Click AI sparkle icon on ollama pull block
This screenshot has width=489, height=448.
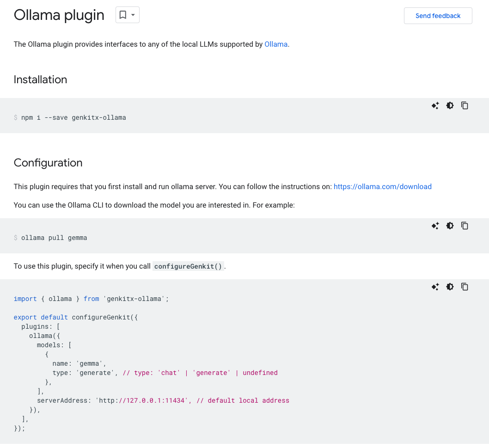[x=435, y=226]
